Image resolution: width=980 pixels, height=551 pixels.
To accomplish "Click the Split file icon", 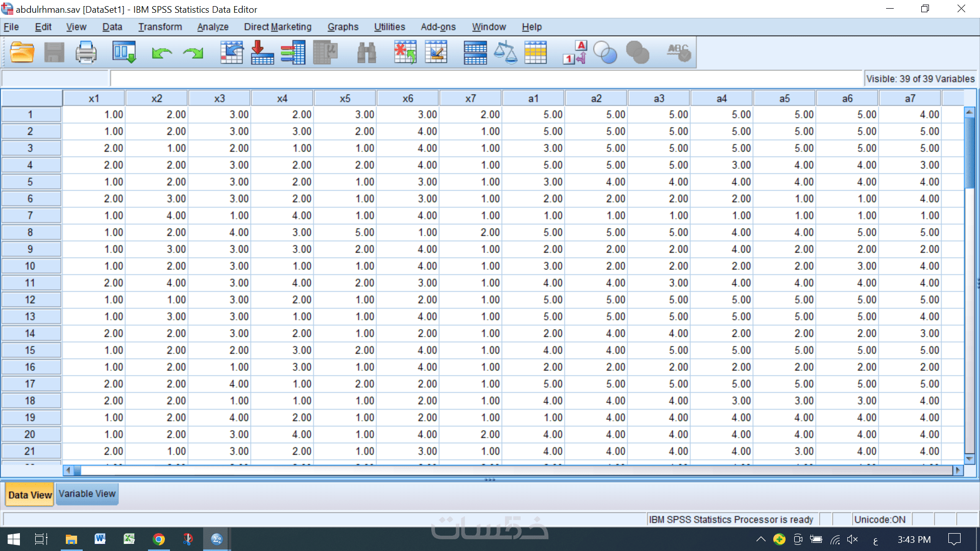I will (x=475, y=52).
